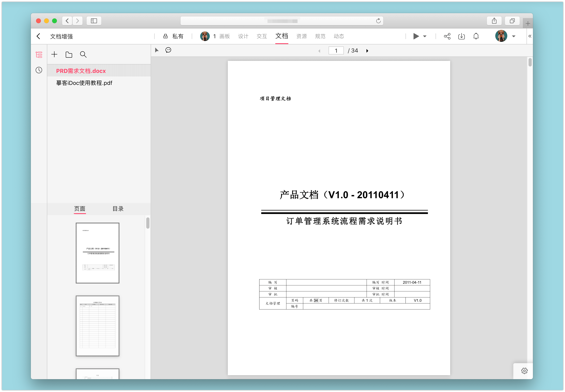Image resolution: width=565 pixels, height=392 pixels.
Task: Select the pointer cursor tool
Action: [157, 50]
